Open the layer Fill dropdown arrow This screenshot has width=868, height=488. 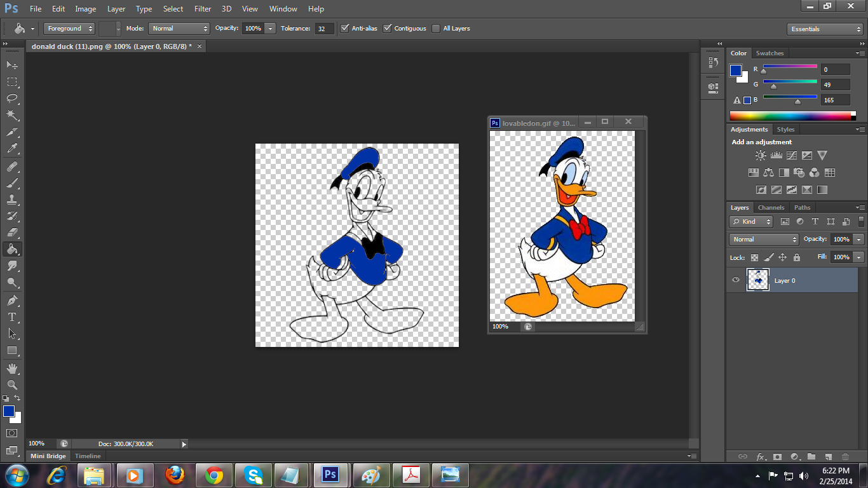coord(859,257)
